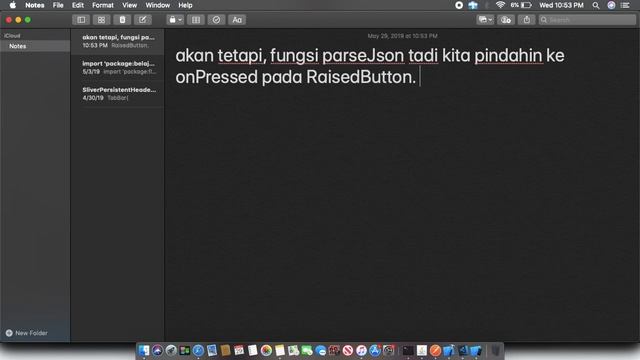The image size is (640, 360).
Task: Select the 'akan tetapi, fungsi pa...' note
Action: pos(118,41)
